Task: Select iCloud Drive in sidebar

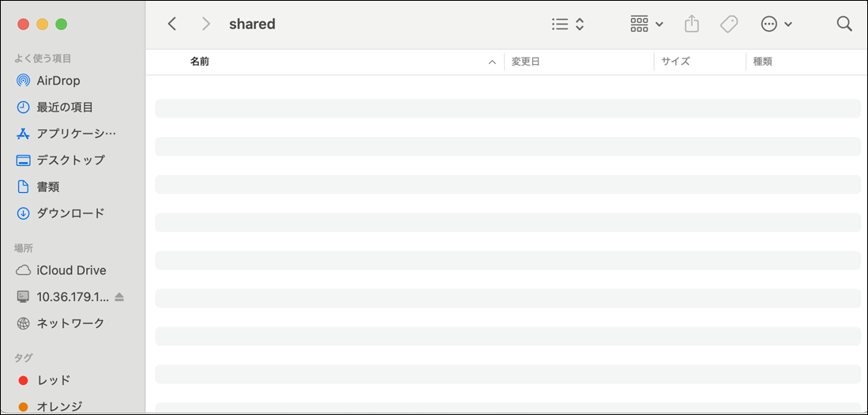Action: [70, 270]
